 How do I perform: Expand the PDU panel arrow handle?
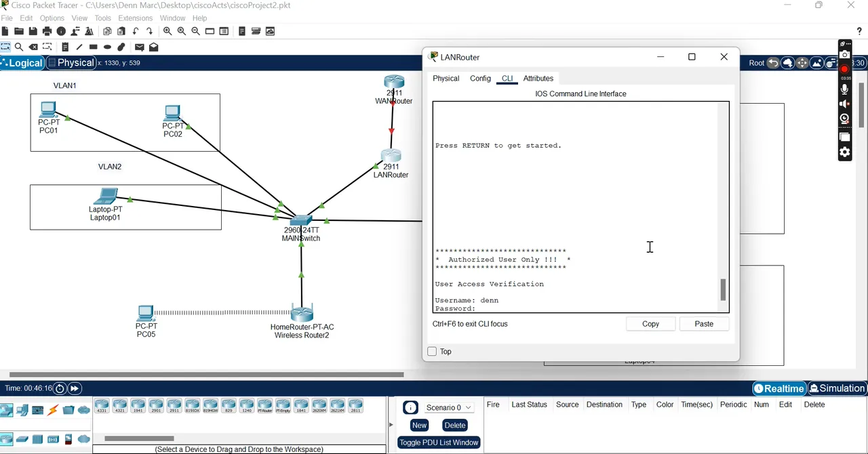pos(391,425)
